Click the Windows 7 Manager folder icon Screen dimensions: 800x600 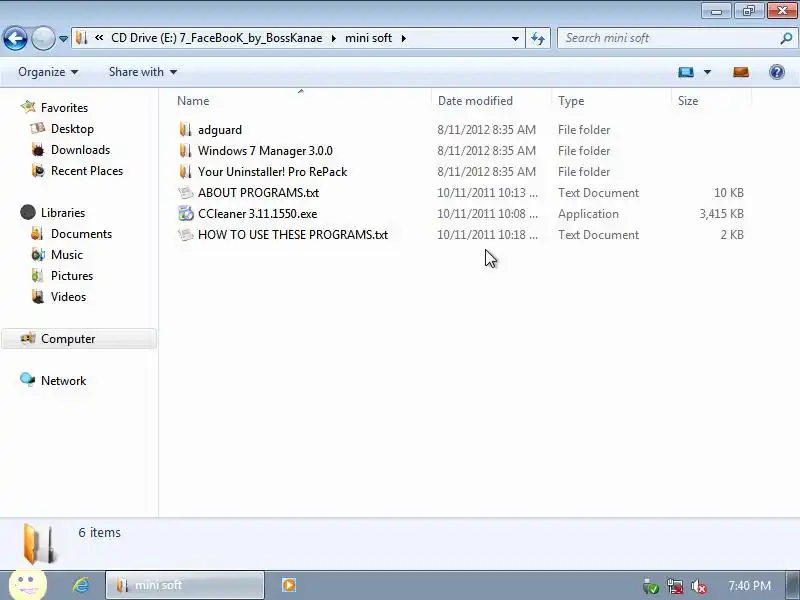[186, 151]
